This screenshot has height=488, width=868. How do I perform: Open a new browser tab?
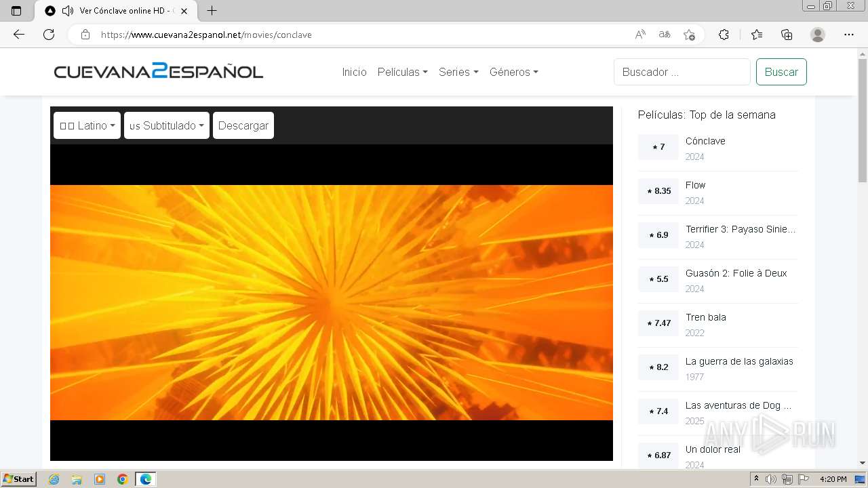point(212,11)
